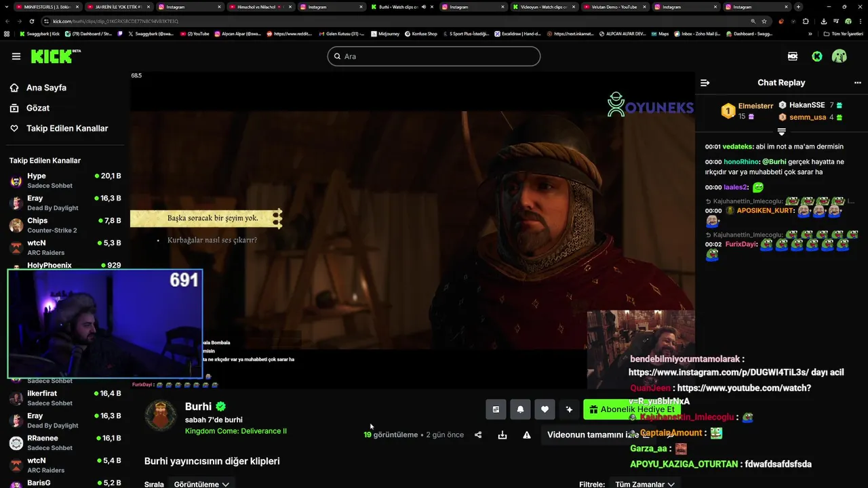Click the chat leaderboard expand icon
The image size is (868, 488).
pyautogui.click(x=781, y=131)
